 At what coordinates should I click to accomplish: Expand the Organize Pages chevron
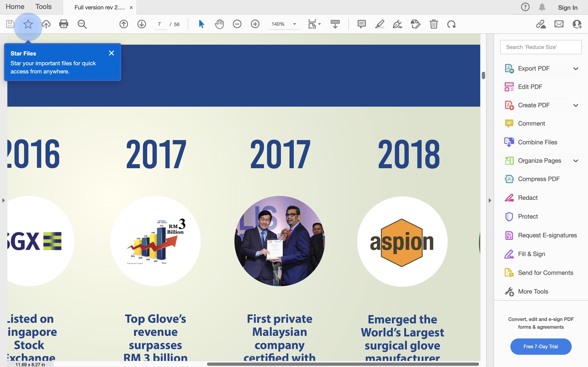[x=576, y=161]
